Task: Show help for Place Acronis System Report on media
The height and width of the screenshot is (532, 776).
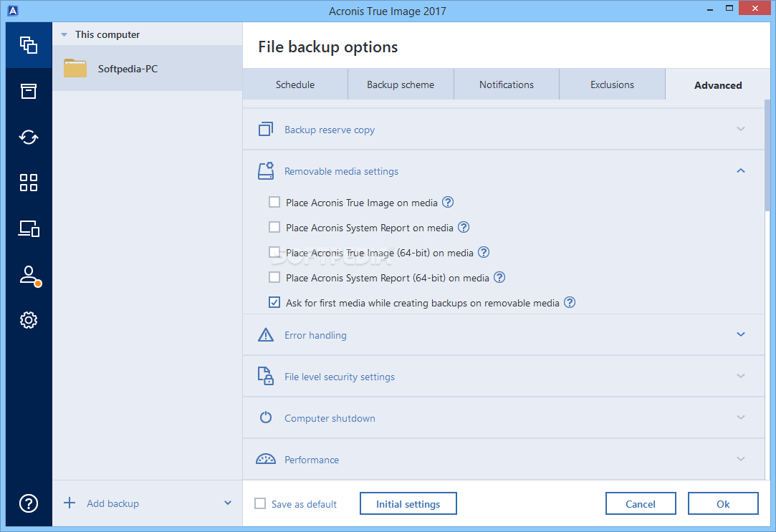Action: click(463, 228)
